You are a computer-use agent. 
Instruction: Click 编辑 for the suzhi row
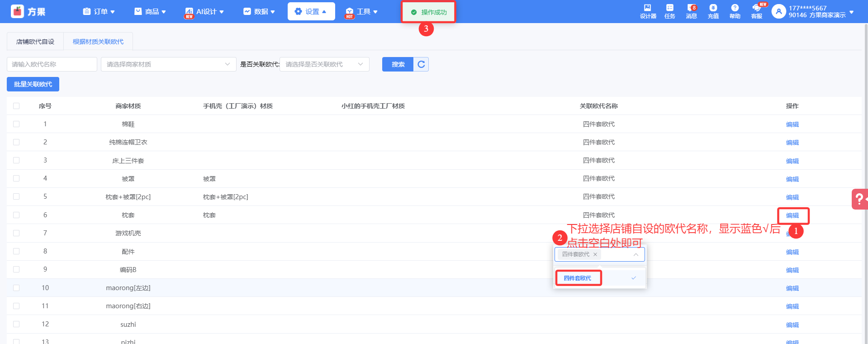792,325
